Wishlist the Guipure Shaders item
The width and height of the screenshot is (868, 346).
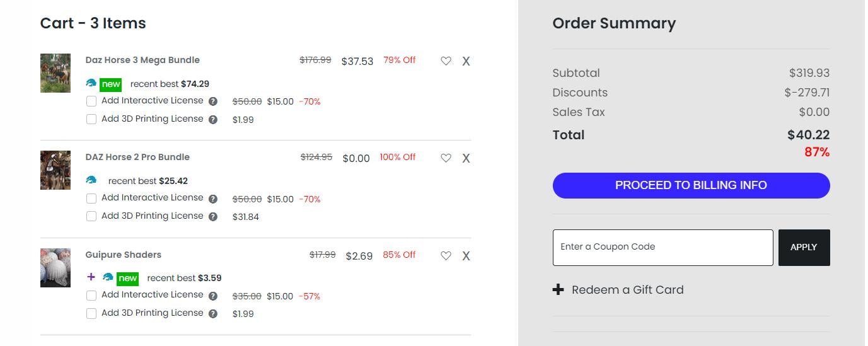click(446, 256)
